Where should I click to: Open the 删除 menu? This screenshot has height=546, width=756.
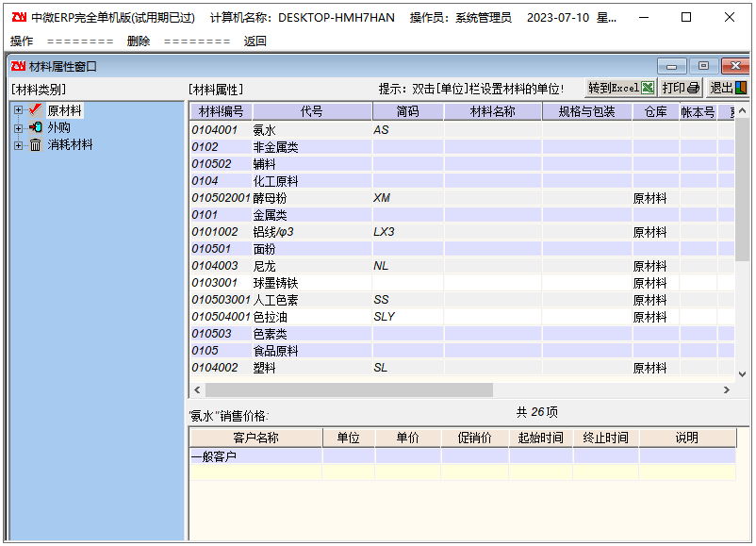[139, 41]
